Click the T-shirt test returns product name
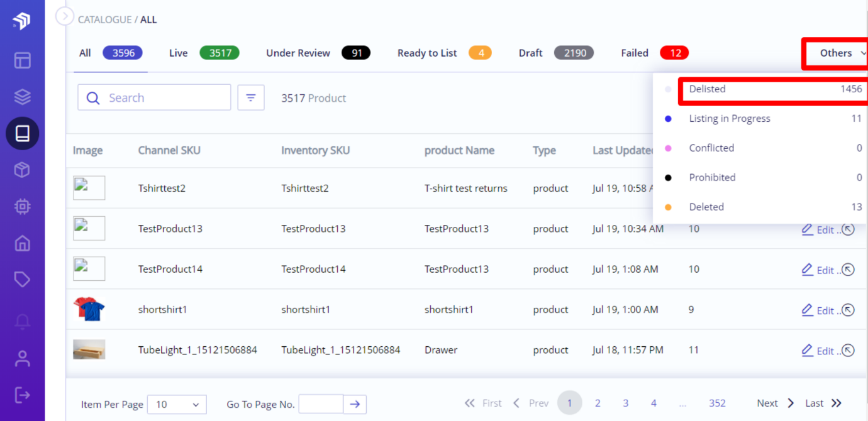Screen dimensions: 868x421 pos(466,188)
